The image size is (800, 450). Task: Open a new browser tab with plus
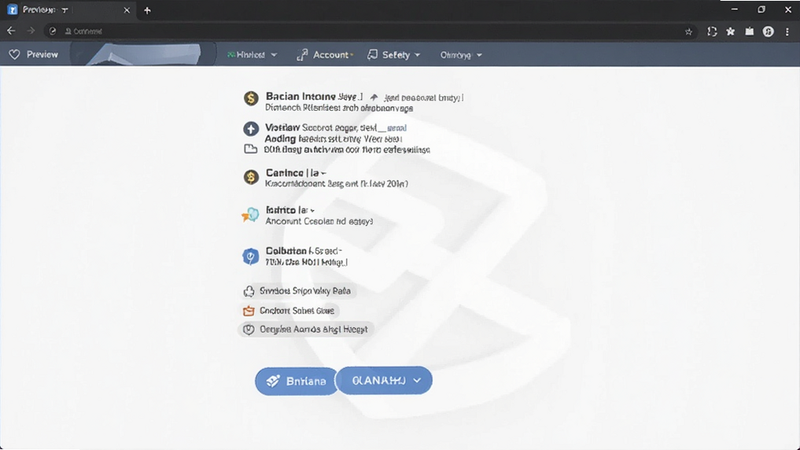(x=147, y=10)
